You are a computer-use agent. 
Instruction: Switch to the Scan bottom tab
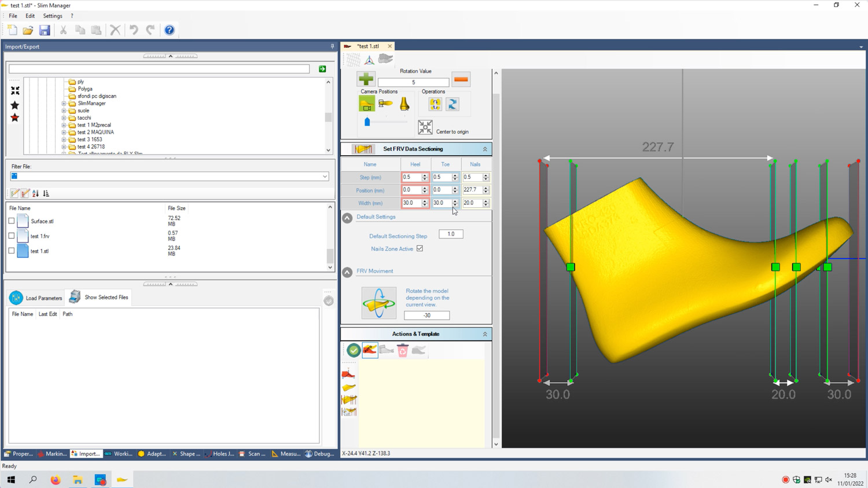(253, 454)
